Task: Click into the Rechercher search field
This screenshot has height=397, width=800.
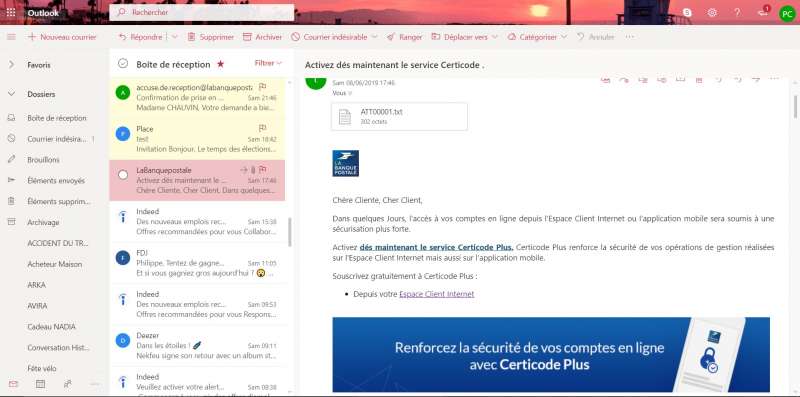Action: point(202,12)
